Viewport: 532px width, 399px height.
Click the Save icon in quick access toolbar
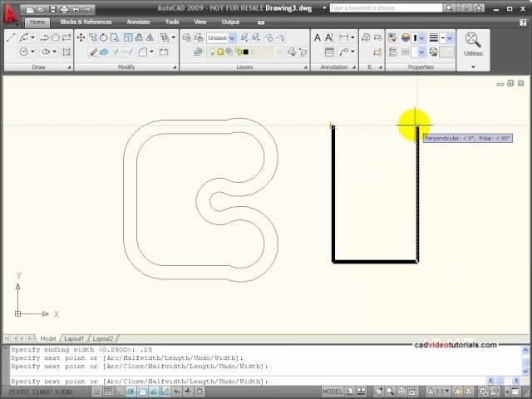pos(53,9)
